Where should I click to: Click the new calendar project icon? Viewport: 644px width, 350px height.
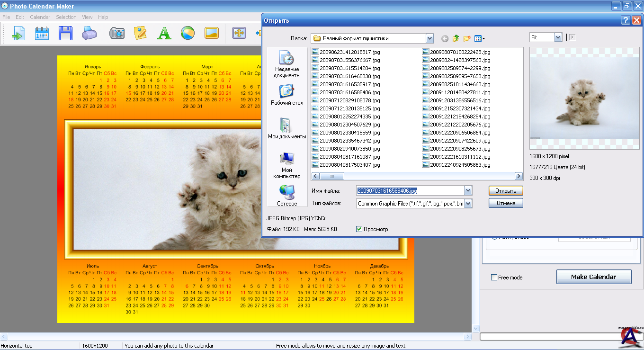click(x=42, y=33)
